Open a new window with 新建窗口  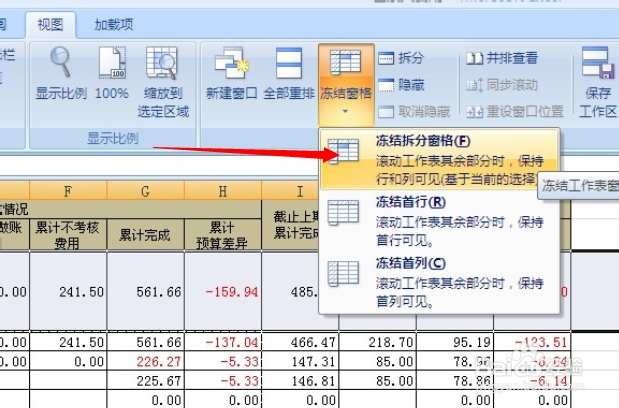(231, 73)
